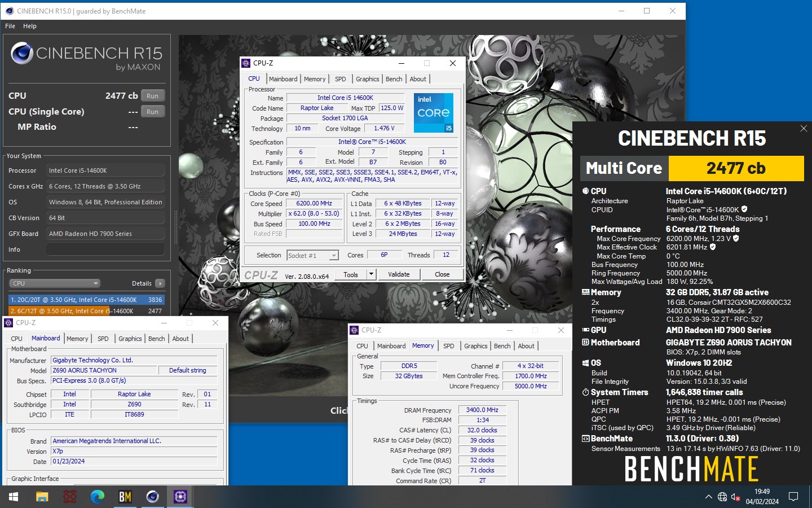Click the Intel Core i5 logo
Viewport: 812px width, 508px height.
pos(433,113)
